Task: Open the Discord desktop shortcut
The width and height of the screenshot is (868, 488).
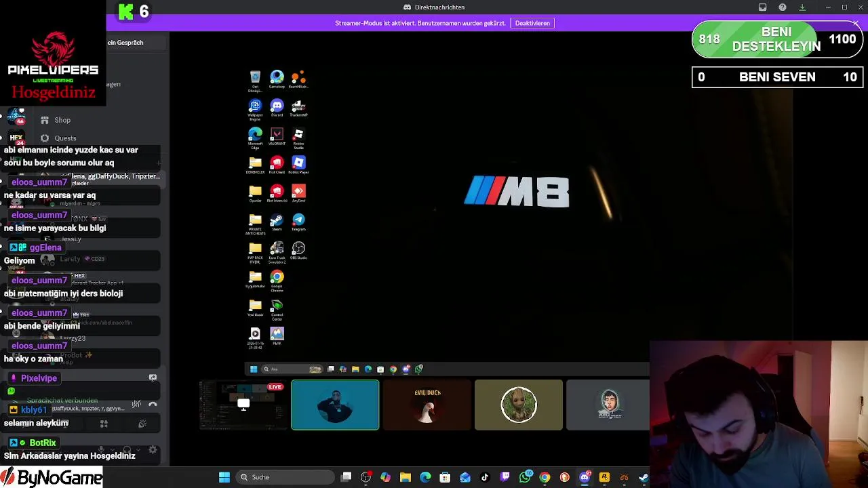Action: 277,108
